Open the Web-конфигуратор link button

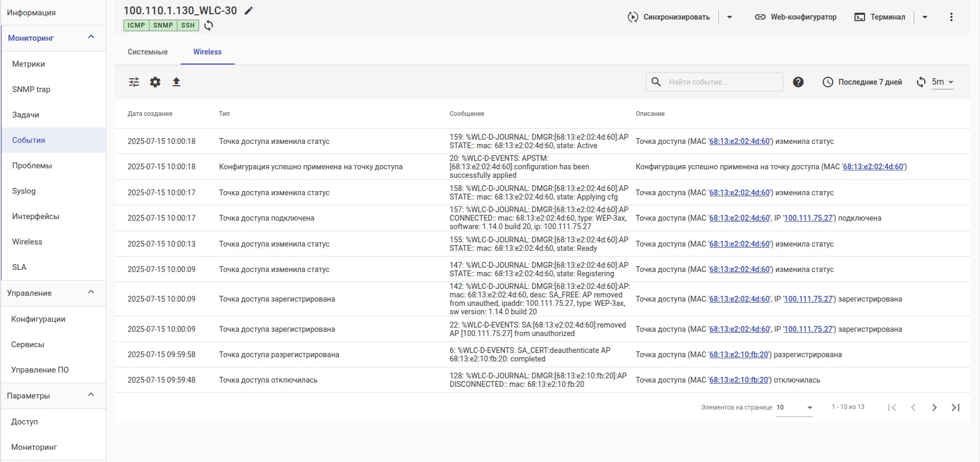(x=796, y=17)
